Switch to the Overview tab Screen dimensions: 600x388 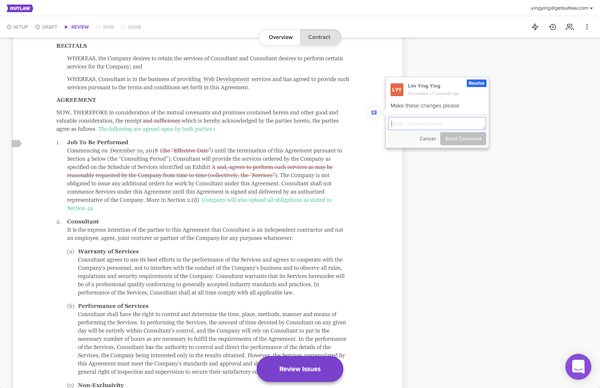(x=280, y=37)
